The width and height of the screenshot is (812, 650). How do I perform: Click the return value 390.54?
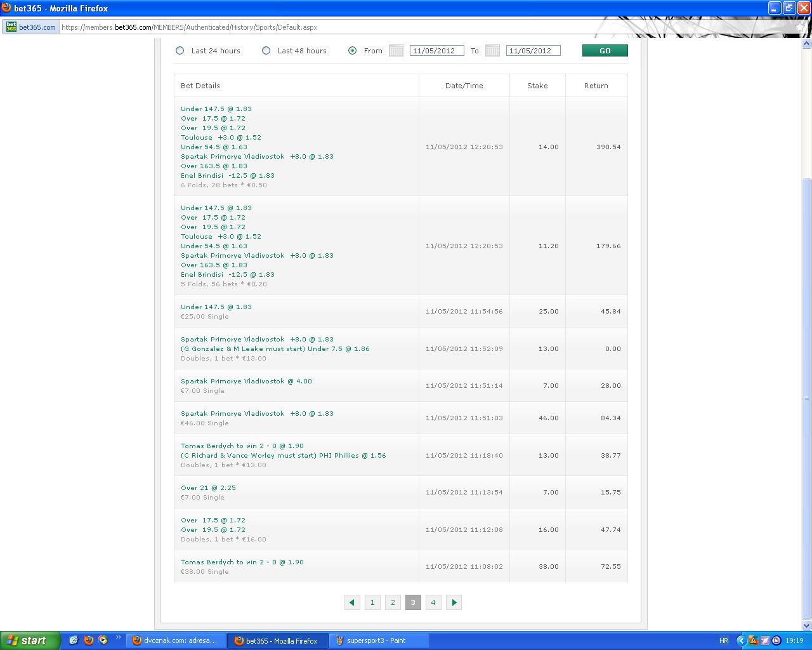[x=608, y=147]
